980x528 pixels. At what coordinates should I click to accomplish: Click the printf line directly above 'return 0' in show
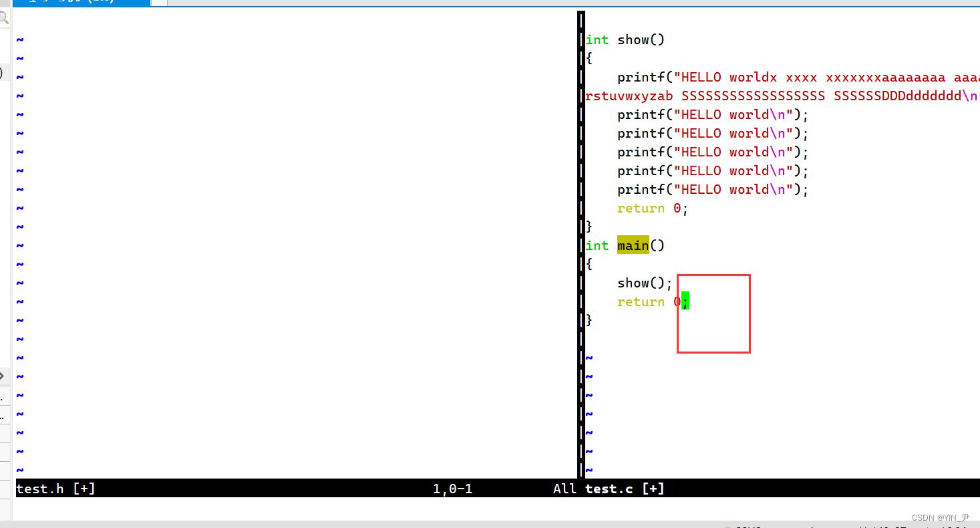(713, 189)
